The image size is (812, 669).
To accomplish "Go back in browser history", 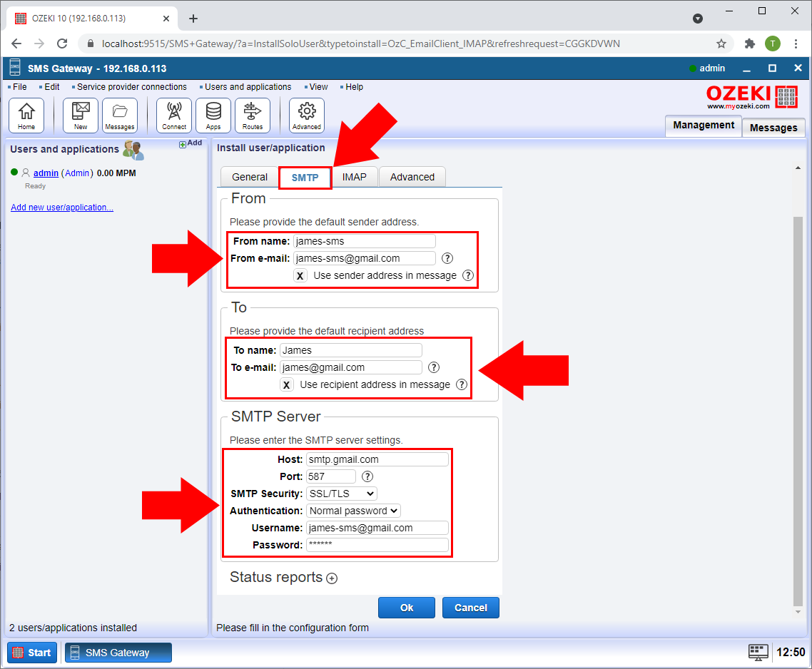I will pyautogui.click(x=16, y=44).
